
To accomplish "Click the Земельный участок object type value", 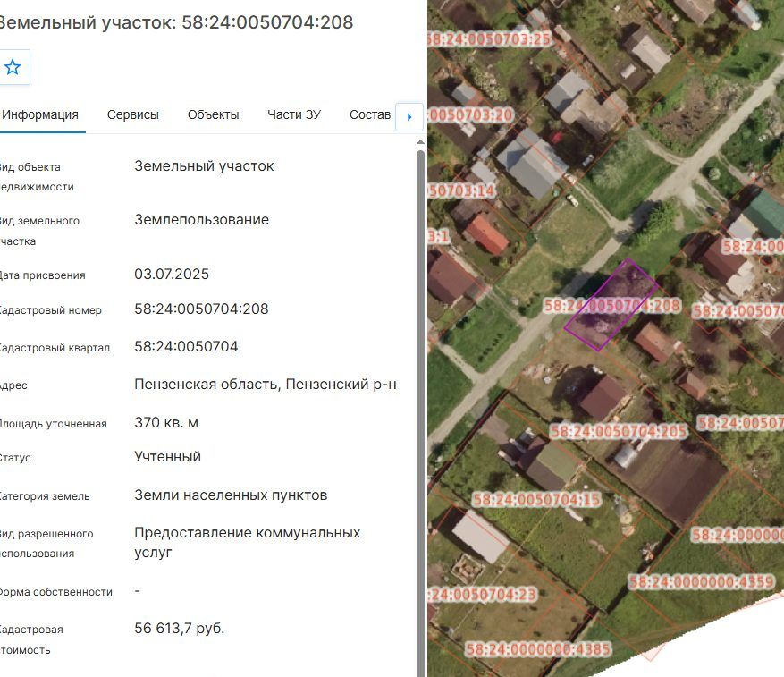I will tap(204, 166).
